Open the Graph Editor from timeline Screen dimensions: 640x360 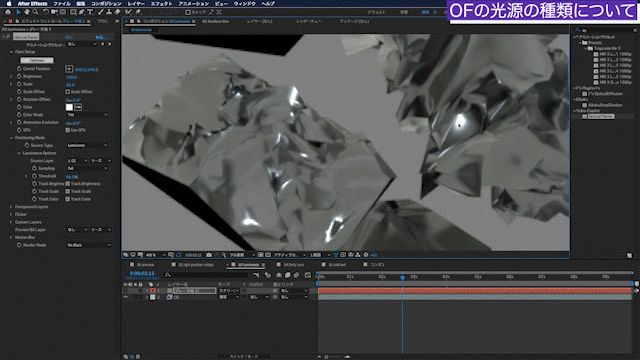(x=308, y=275)
